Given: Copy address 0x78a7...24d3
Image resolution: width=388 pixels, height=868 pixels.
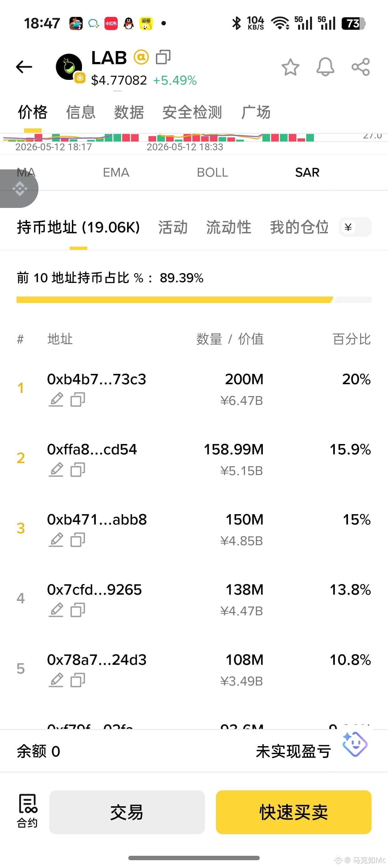Looking at the screenshot, I should tap(78, 679).
